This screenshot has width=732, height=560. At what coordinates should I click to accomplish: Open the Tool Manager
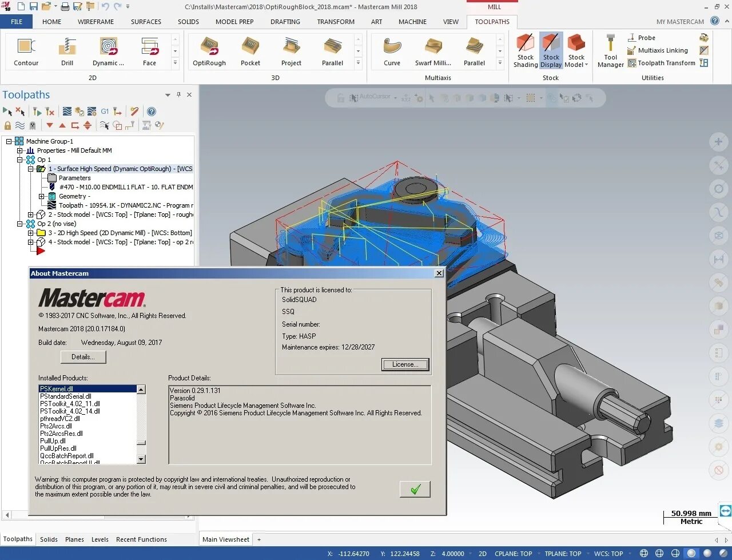(610, 50)
